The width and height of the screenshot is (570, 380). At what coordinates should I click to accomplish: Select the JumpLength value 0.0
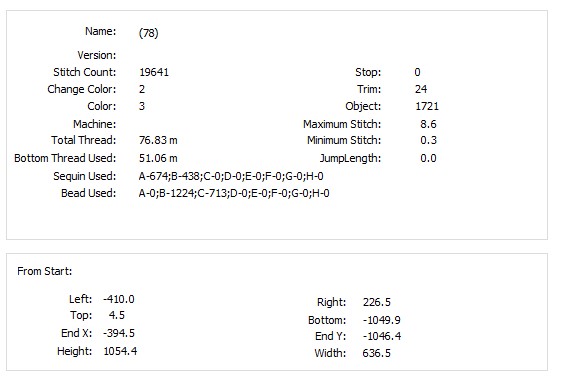(x=428, y=158)
